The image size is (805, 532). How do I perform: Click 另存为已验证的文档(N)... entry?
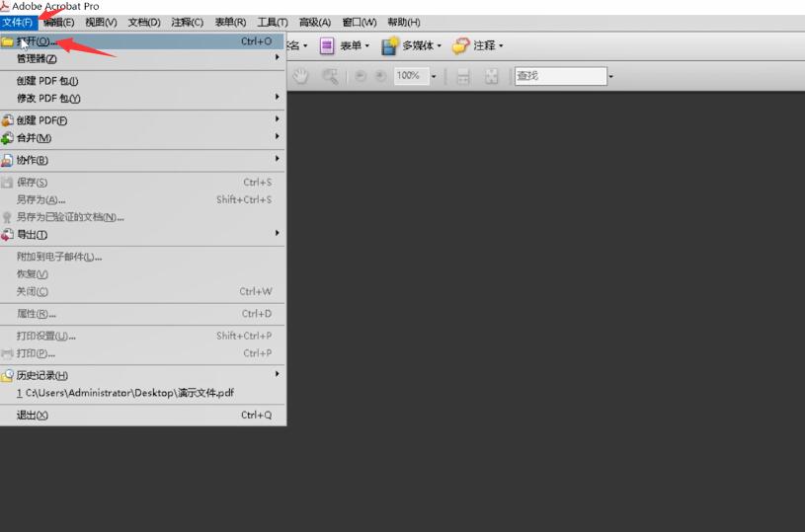(x=142, y=217)
